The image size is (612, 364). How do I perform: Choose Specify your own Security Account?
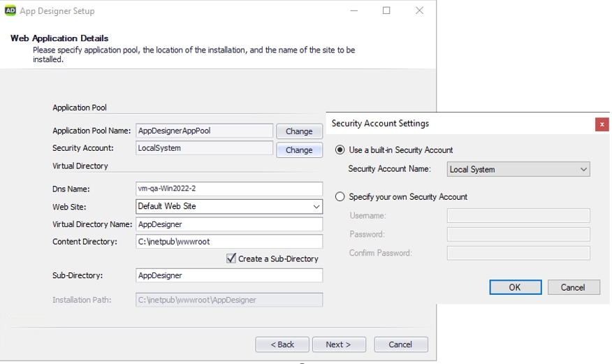(x=340, y=196)
